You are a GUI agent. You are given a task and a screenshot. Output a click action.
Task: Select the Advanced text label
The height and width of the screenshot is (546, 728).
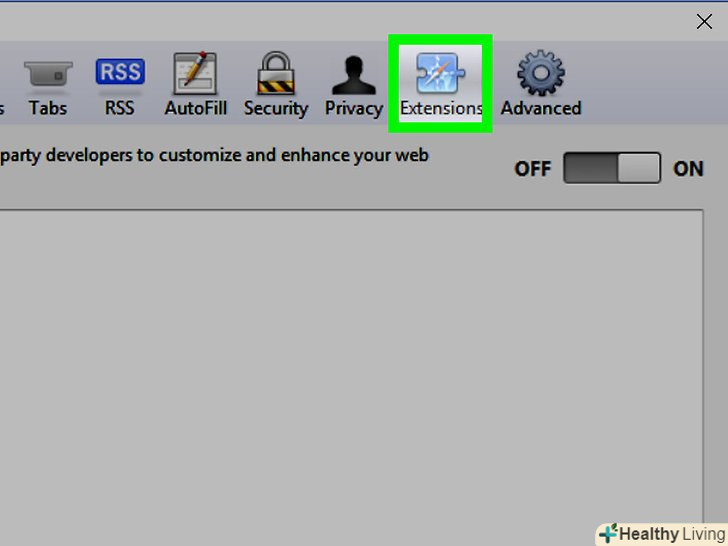click(541, 108)
